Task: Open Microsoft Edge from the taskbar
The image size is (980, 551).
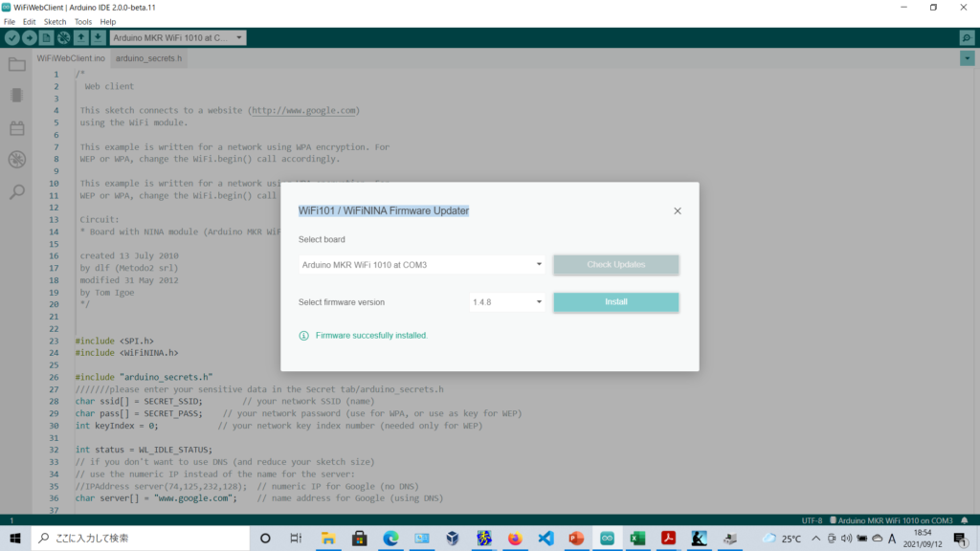Action: tap(390, 538)
